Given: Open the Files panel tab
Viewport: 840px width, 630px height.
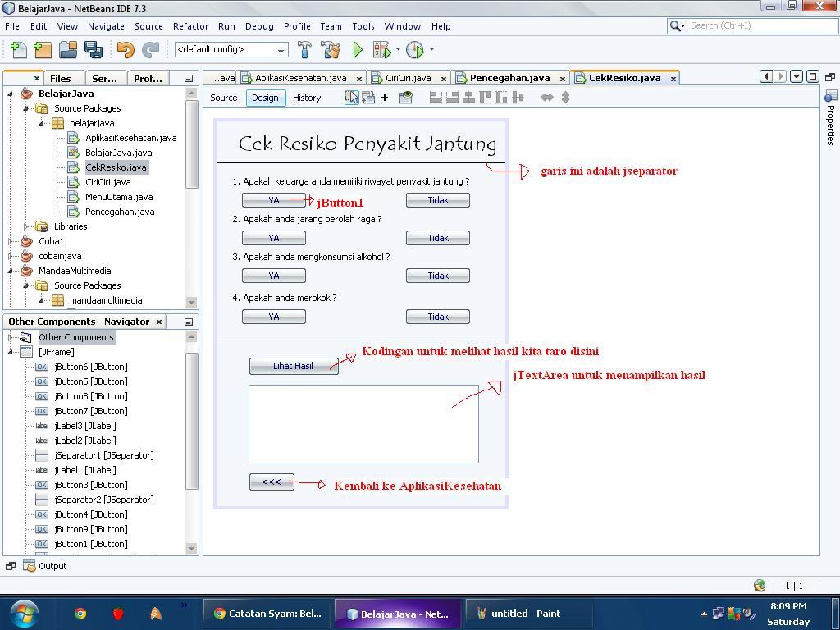Looking at the screenshot, I should [61, 79].
